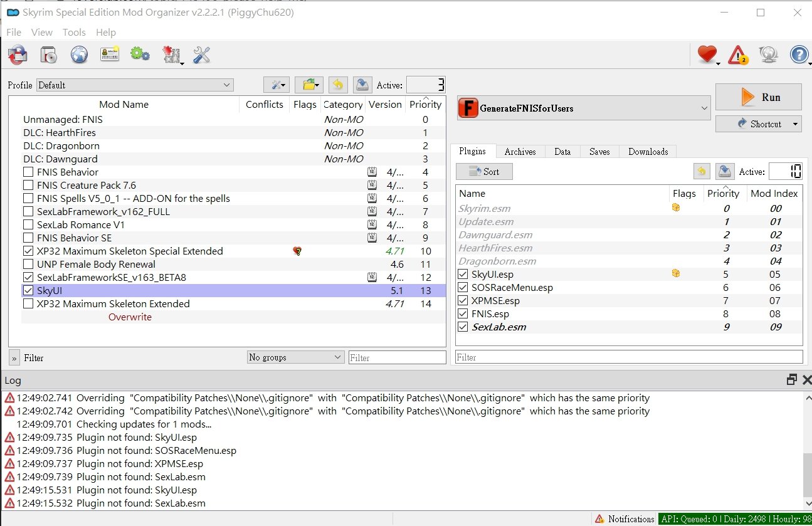Viewport: 812px width, 526px height.
Task: Open help via blue question mark icon
Action: tap(799, 55)
